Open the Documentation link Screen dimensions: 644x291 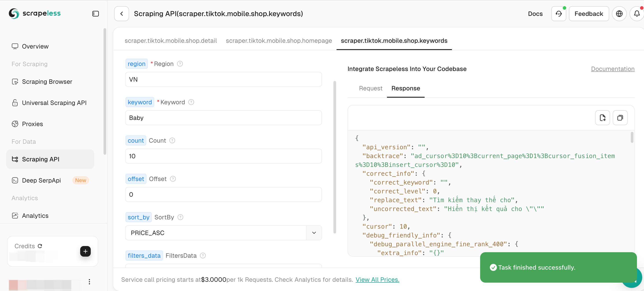coord(613,69)
